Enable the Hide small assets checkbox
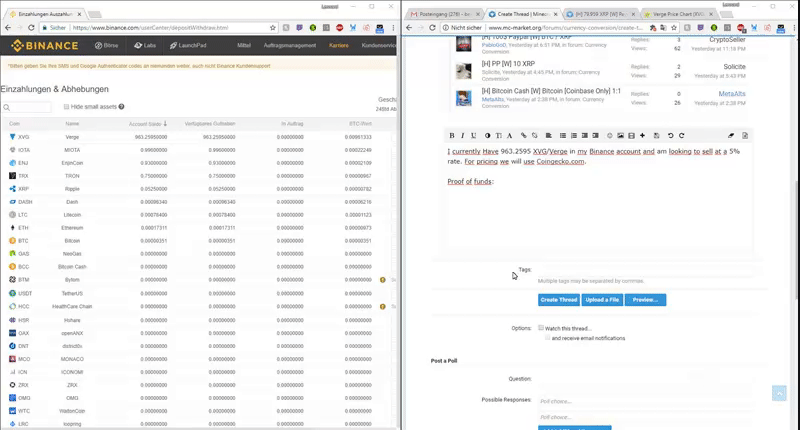 [x=66, y=107]
